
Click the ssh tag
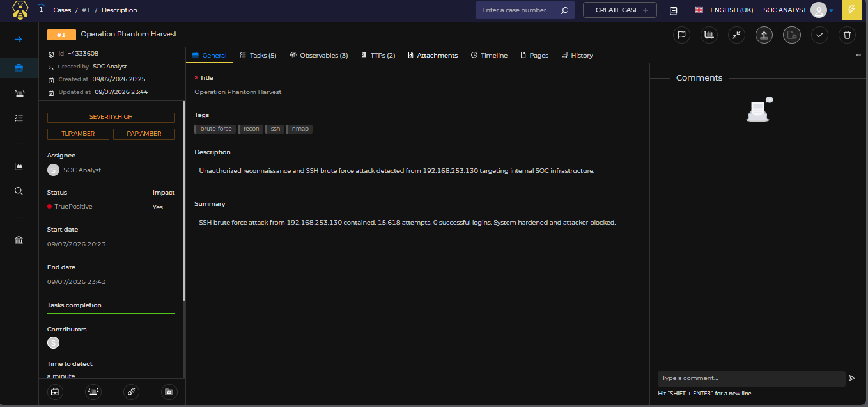(274, 129)
